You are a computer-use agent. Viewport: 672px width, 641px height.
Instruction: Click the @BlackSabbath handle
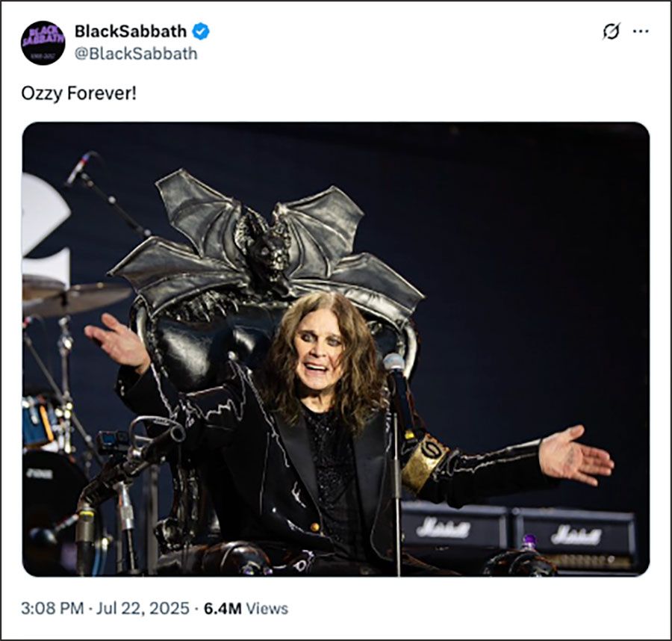click(x=136, y=53)
